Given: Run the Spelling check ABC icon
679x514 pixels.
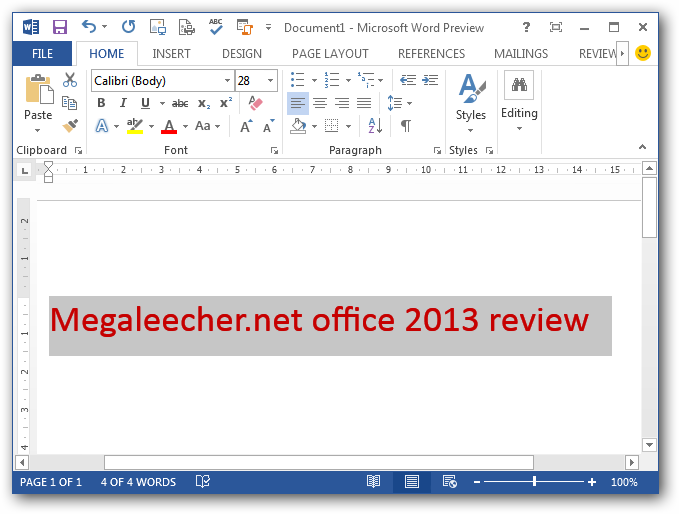Looking at the screenshot, I should [215, 27].
